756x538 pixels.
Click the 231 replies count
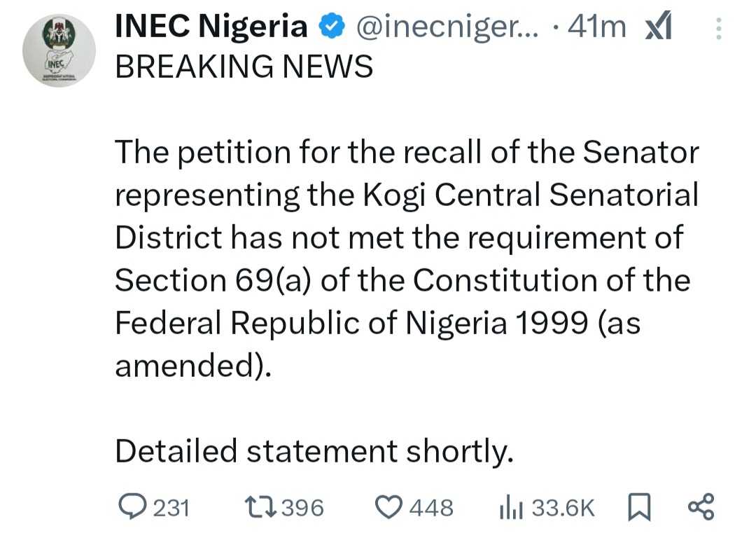coord(171,508)
